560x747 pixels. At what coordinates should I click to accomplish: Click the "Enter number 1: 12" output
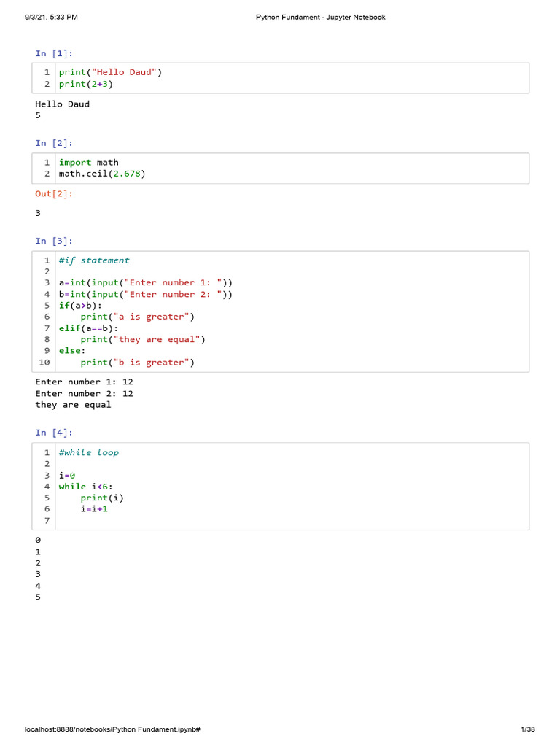tap(85, 382)
